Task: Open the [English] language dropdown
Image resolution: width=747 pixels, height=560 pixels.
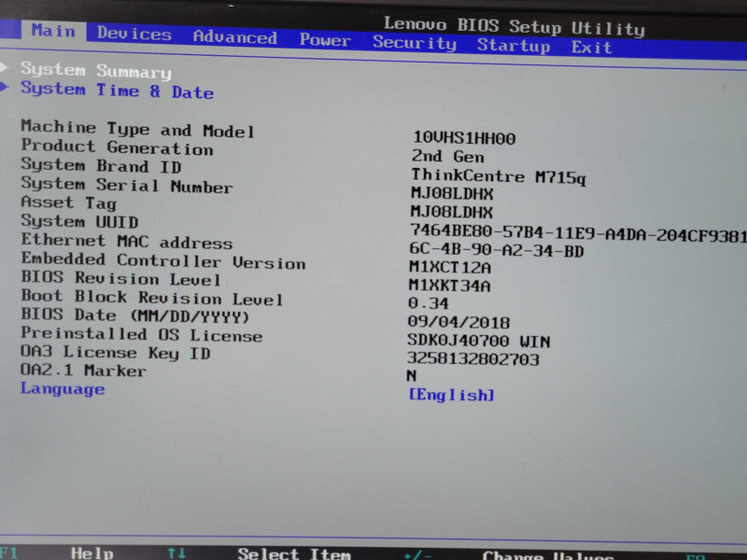Action: pyautogui.click(x=451, y=394)
